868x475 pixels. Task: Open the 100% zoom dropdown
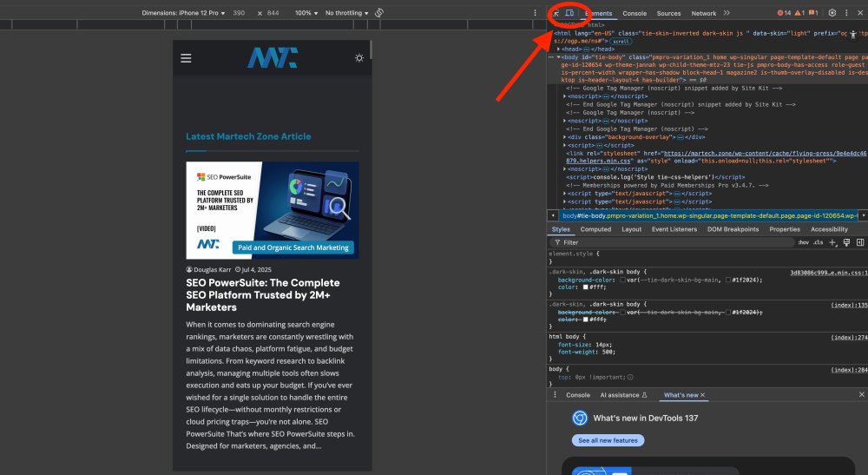click(x=306, y=13)
